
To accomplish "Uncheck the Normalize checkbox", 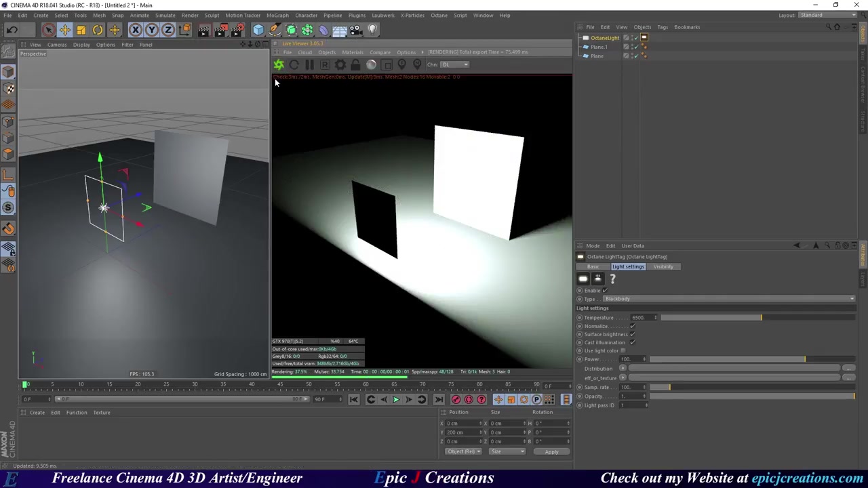I will (x=632, y=326).
